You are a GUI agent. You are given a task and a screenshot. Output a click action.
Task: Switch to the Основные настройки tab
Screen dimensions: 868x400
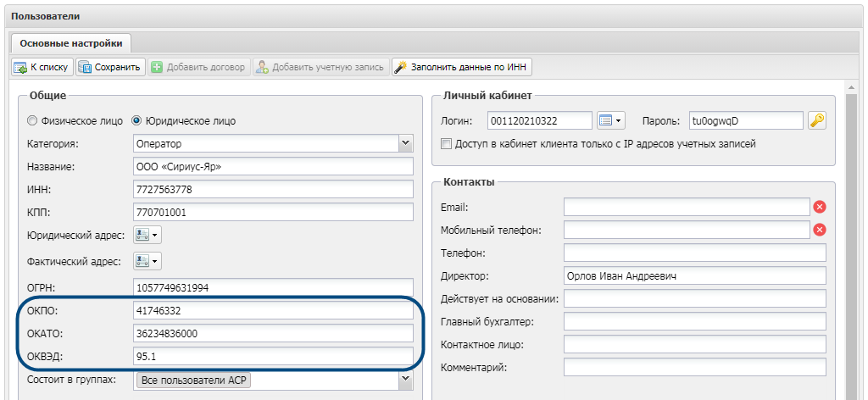click(x=71, y=43)
